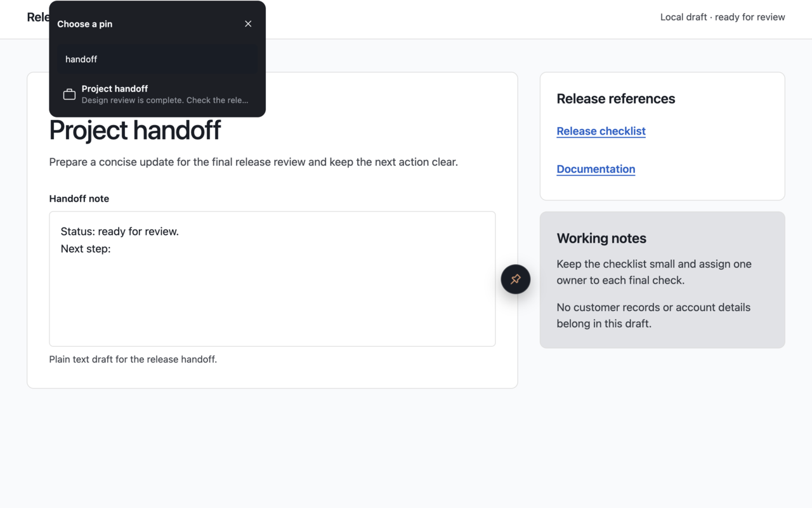812x508 pixels.
Task: Close the Choose a pin popup
Action: click(248, 23)
